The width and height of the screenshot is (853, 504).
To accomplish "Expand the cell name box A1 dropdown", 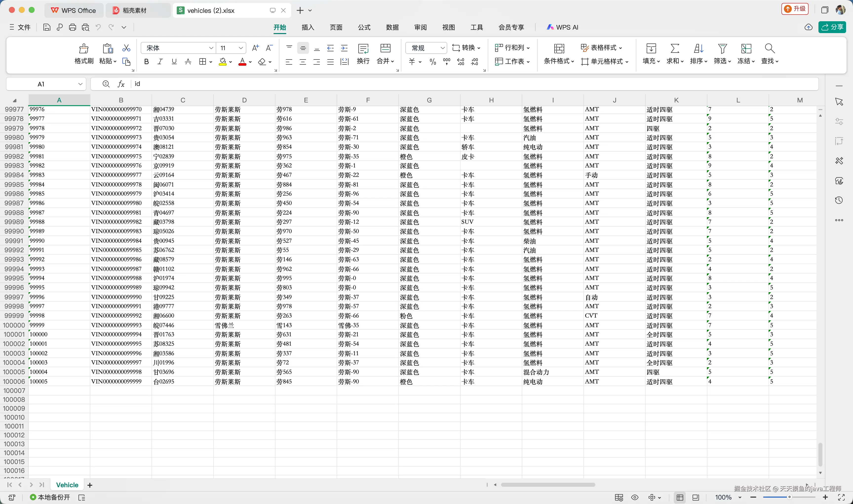I will 80,84.
